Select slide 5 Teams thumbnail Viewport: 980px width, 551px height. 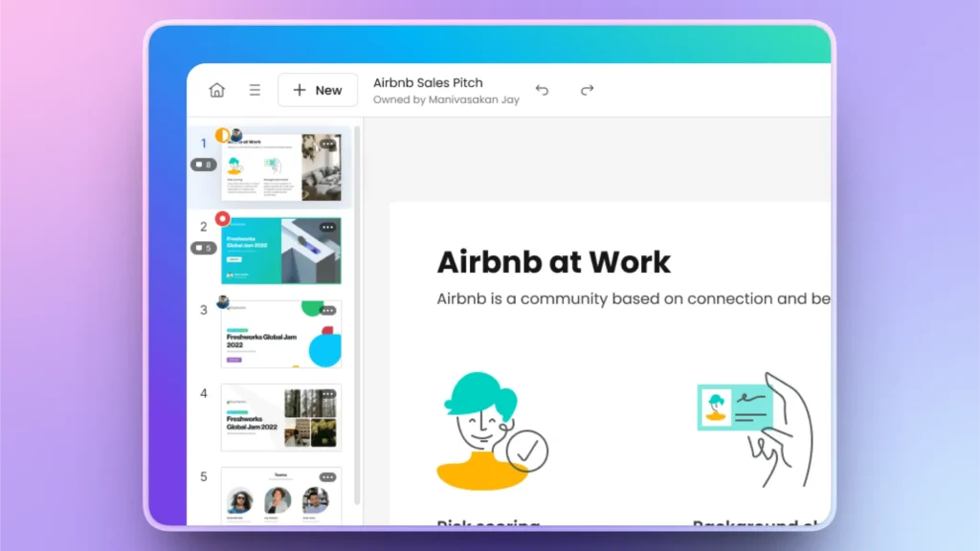pos(281,496)
